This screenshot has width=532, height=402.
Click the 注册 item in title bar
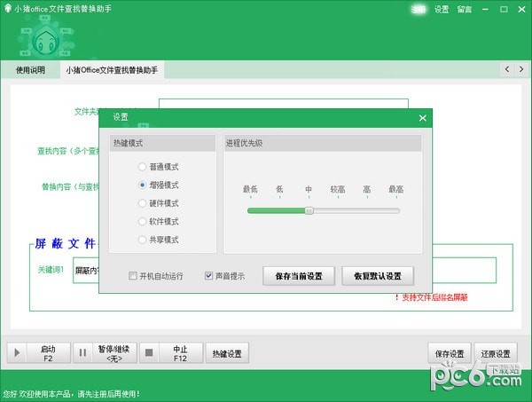click(419, 9)
